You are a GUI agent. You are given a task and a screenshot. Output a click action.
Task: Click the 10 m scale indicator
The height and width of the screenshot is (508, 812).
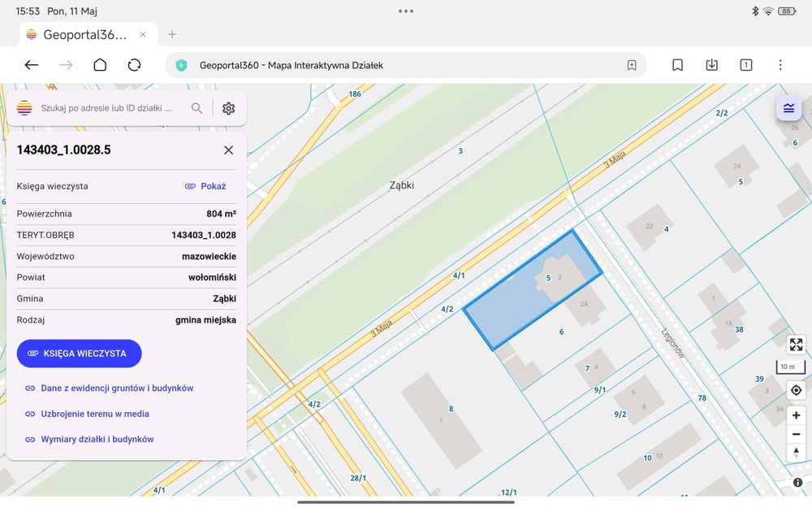[x=790, y=367]
